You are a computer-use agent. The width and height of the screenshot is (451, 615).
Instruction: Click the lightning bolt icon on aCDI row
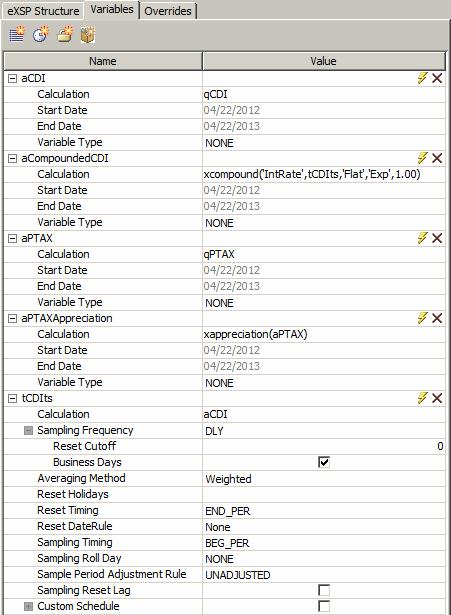coord(422,78)
